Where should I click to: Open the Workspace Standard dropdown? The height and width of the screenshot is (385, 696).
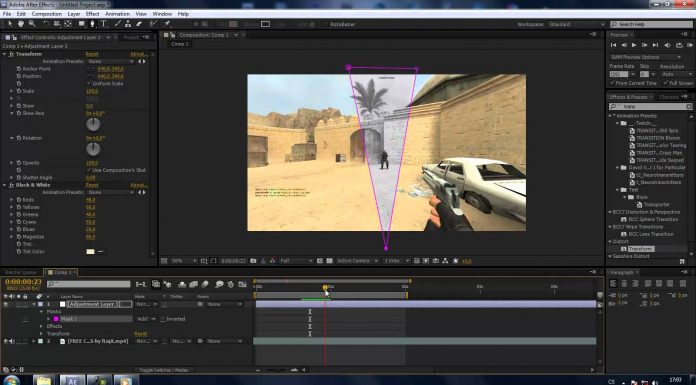click(x=576, y=24)
